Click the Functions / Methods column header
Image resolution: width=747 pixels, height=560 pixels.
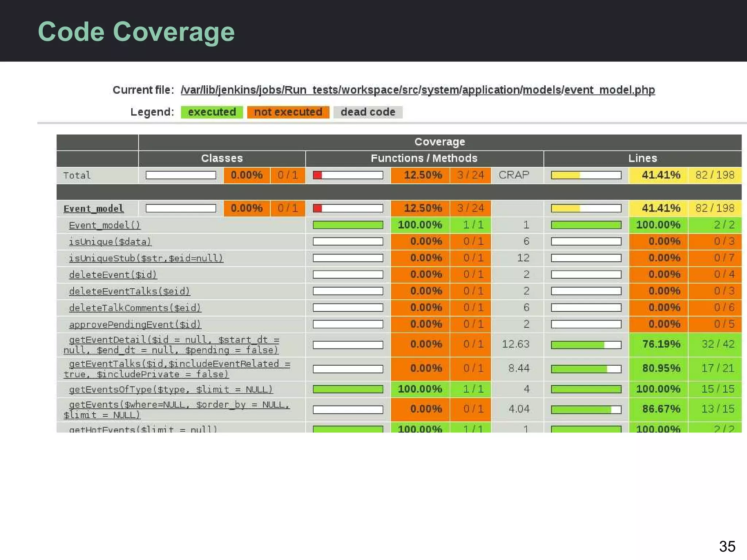click(x=424, y=158)
